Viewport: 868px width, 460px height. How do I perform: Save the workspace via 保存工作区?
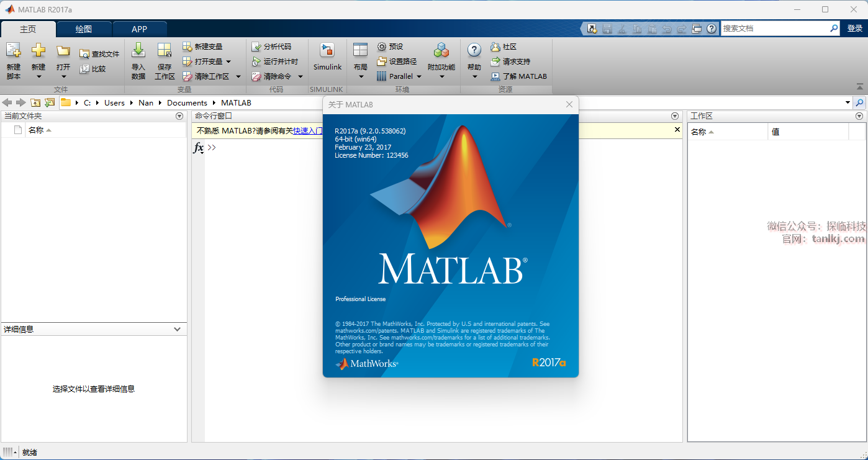pyautogui.click(x=165, y=61)
